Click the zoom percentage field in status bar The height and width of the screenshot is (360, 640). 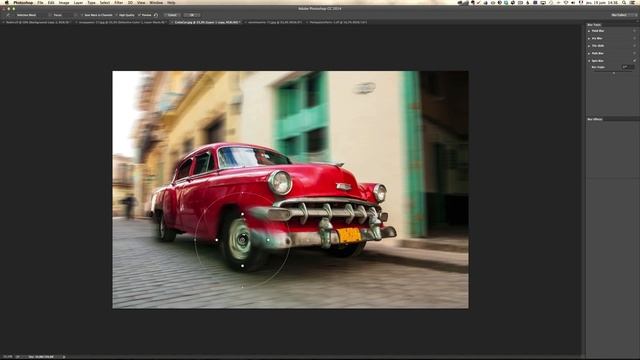click(x=7, y=357)
